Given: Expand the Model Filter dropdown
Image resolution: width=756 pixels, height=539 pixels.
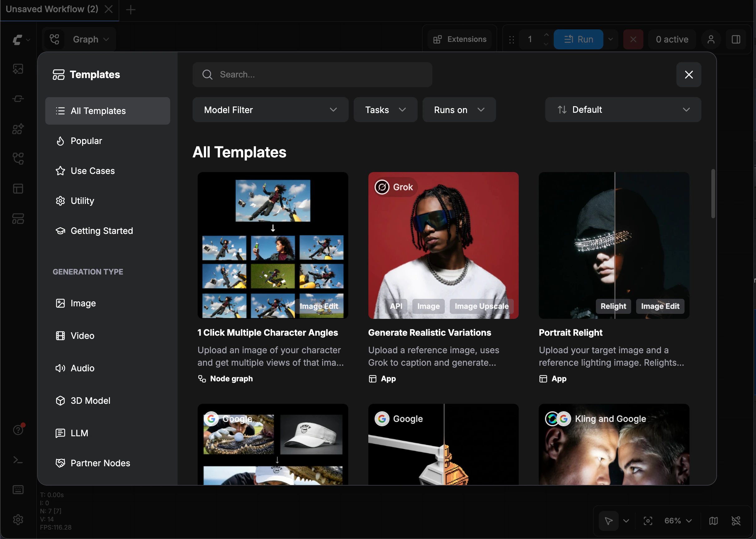Looking at the screenshot, I should point(270,110).
